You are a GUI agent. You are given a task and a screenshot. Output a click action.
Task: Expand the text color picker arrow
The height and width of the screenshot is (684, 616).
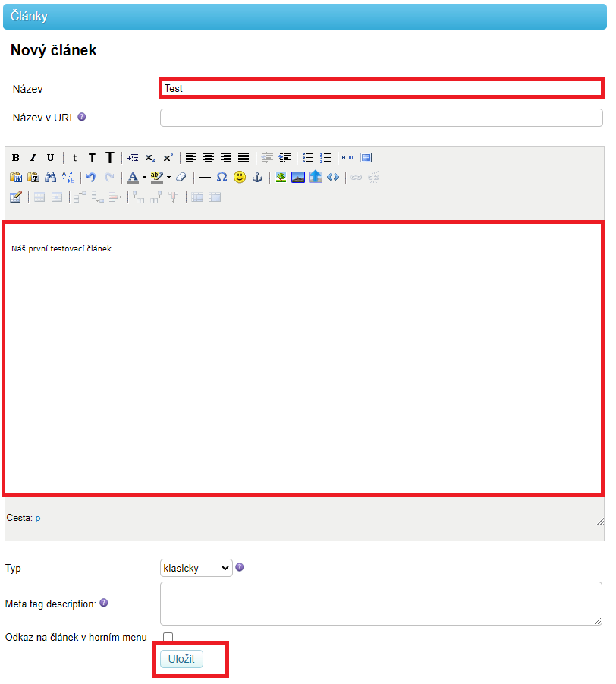coord(144,178)
